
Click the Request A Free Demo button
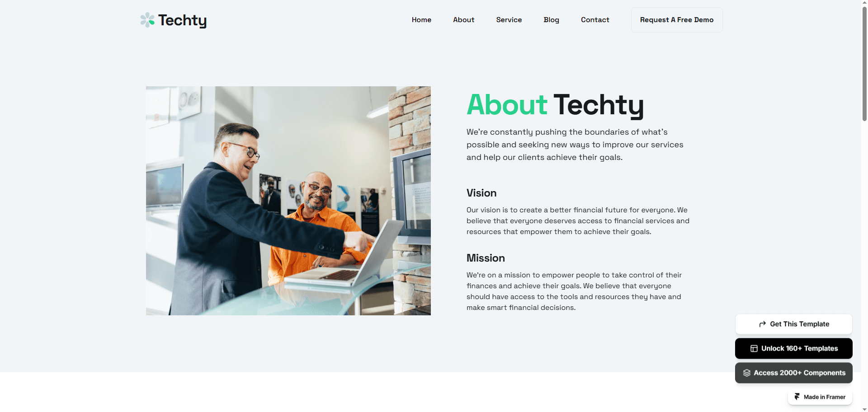click(x=677, y=20)
